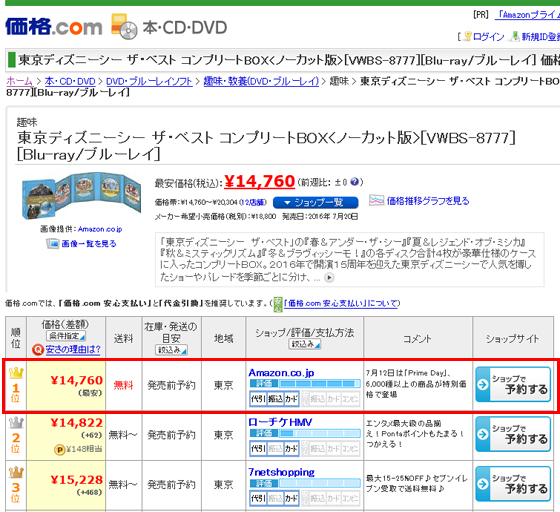The image size is (560, 512).
Task: Expand the product description arrow
Action: 329,277
